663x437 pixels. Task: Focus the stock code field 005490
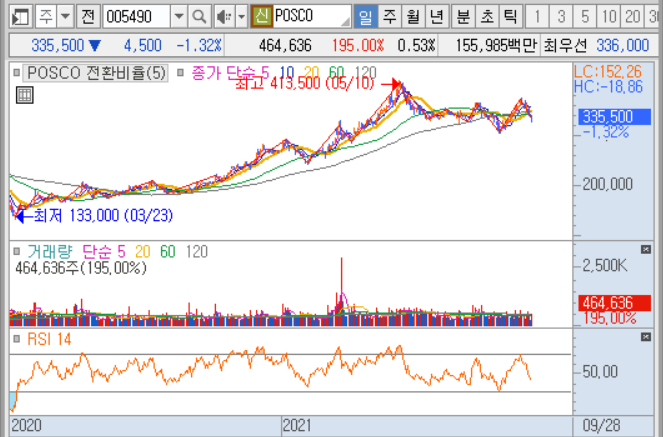coord(136,17)
